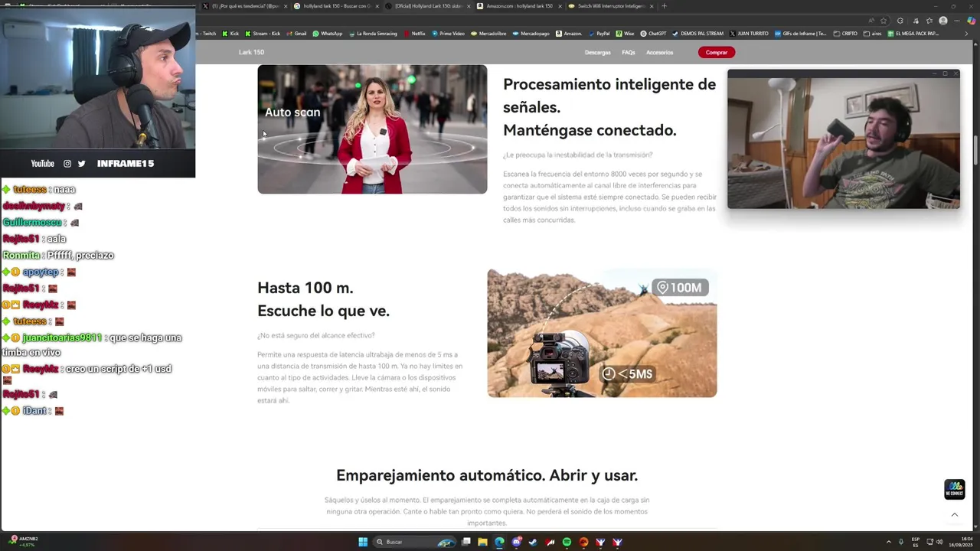This screenshot has height=551, width=980.
Task: Open browser settings and more menu
Action: [957, 21]
